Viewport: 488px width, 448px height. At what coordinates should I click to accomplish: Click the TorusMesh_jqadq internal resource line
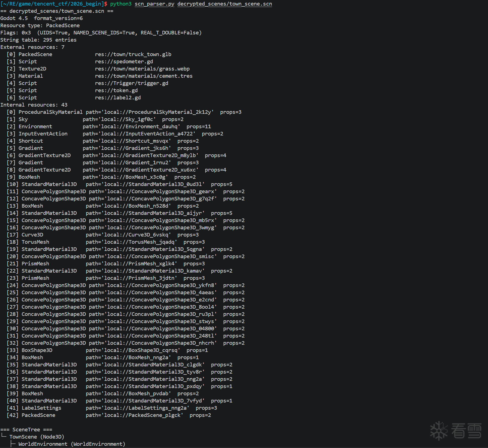[131, 242]
